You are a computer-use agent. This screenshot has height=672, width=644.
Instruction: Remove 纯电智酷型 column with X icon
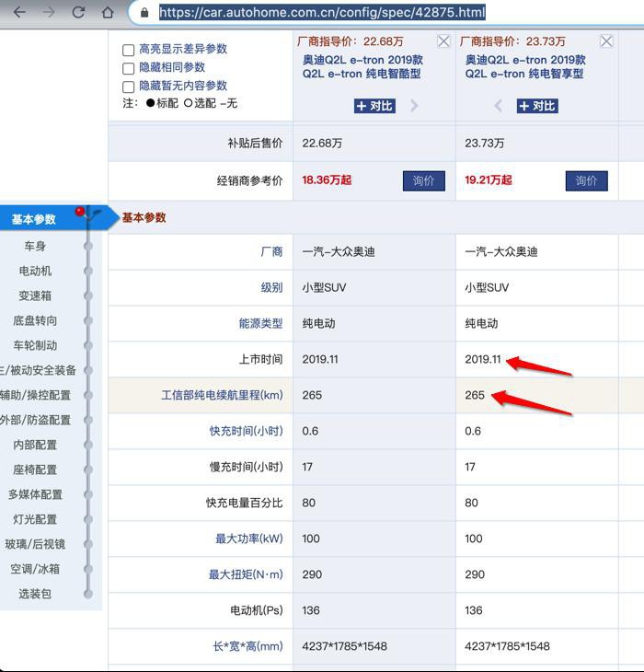[443, 41]
